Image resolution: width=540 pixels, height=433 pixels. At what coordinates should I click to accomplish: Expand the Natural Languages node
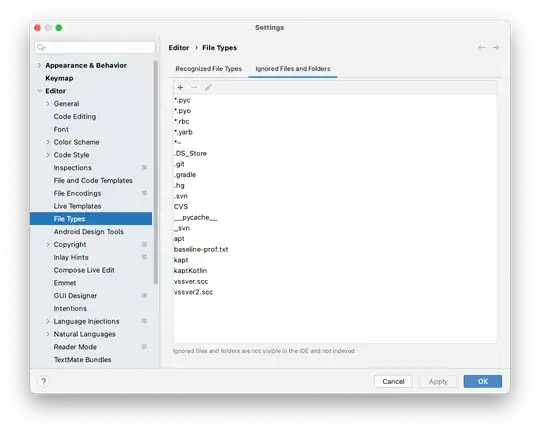[x=48, y=334]
